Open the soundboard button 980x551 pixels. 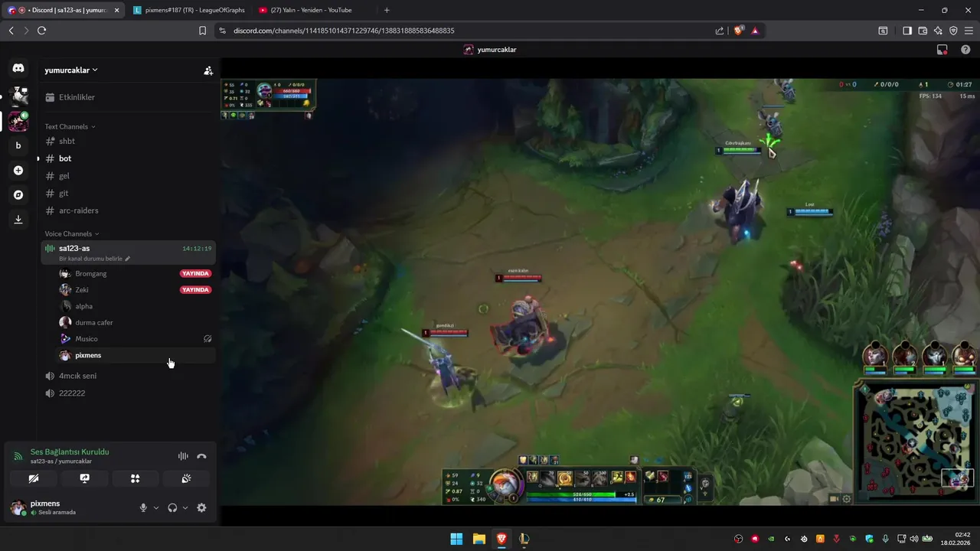coord(186,478)
